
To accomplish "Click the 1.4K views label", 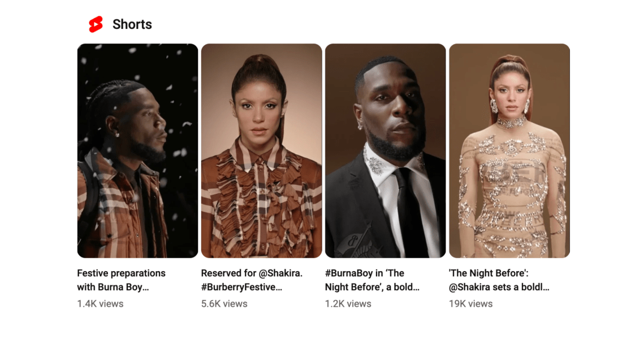I will coord(100,304).
